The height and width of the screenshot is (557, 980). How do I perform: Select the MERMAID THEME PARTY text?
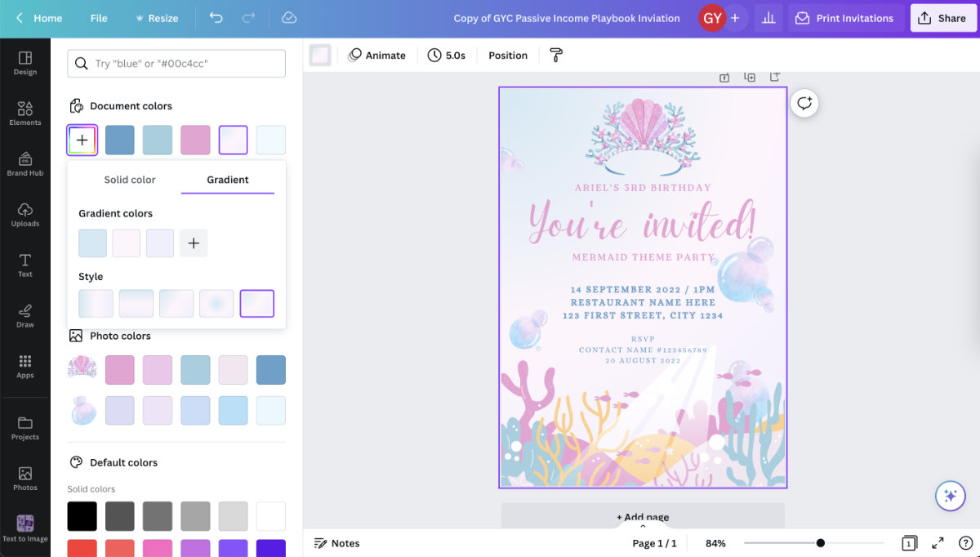coord(643,257)
